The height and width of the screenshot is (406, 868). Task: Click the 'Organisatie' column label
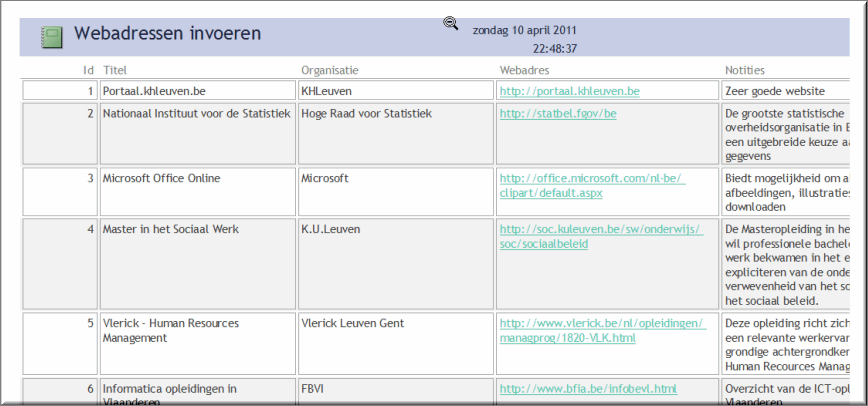tap(330, 70)
